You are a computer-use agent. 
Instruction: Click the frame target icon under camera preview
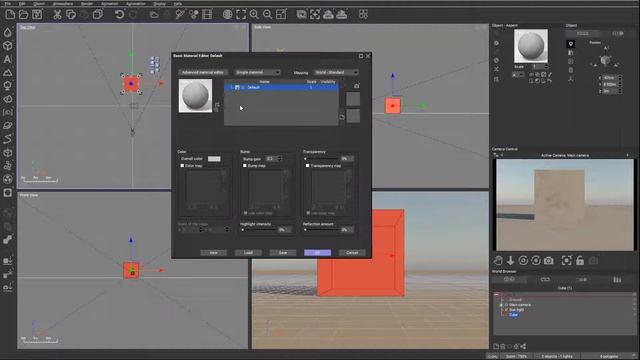click(567, 260)
